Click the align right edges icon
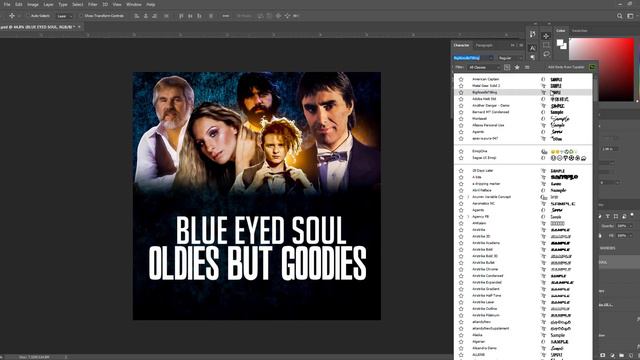Screen dimensions: 640x360 click(x=155, y=16)
